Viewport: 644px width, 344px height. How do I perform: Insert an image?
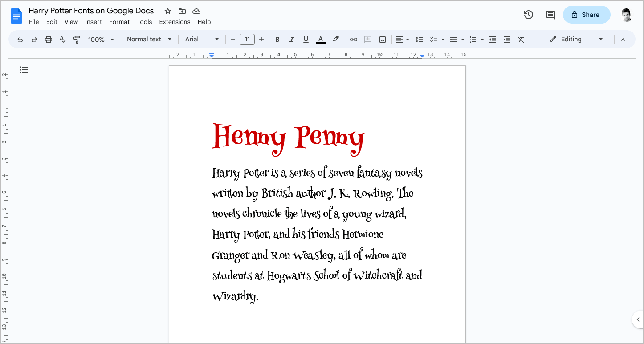[382, 39]
